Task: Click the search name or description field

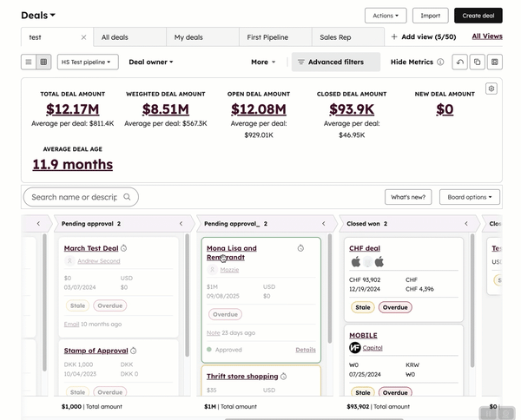Action: tap(74, 197)
